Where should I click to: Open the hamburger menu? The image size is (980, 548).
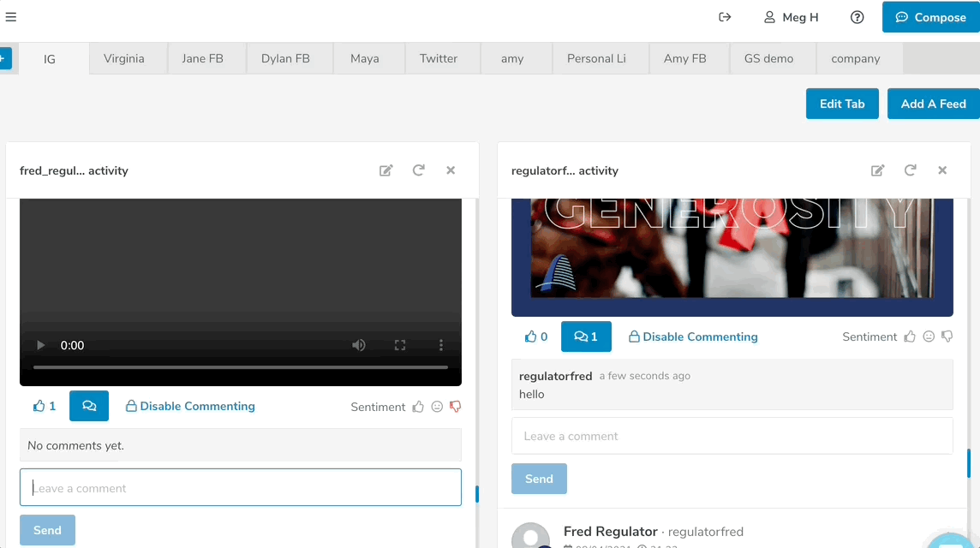pos(10,17)
